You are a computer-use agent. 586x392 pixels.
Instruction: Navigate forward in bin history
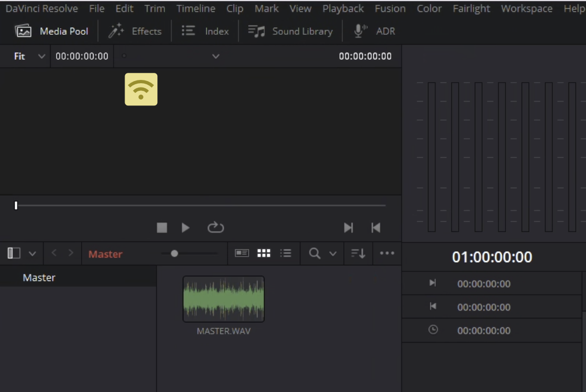(x=71, y=253)
